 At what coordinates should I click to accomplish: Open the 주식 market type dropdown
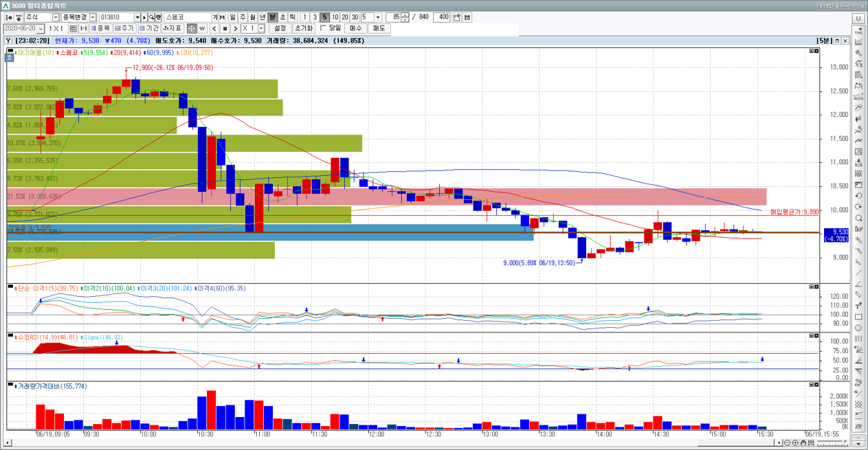pos(56,17)
